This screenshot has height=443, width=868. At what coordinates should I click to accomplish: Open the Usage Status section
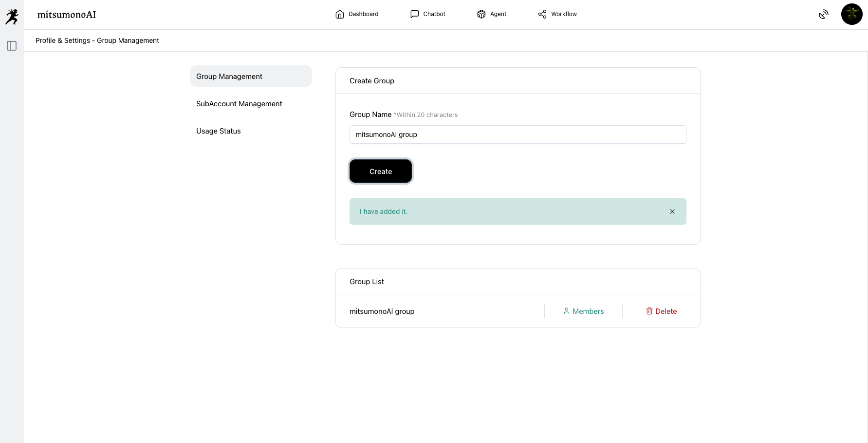point(219,131)
